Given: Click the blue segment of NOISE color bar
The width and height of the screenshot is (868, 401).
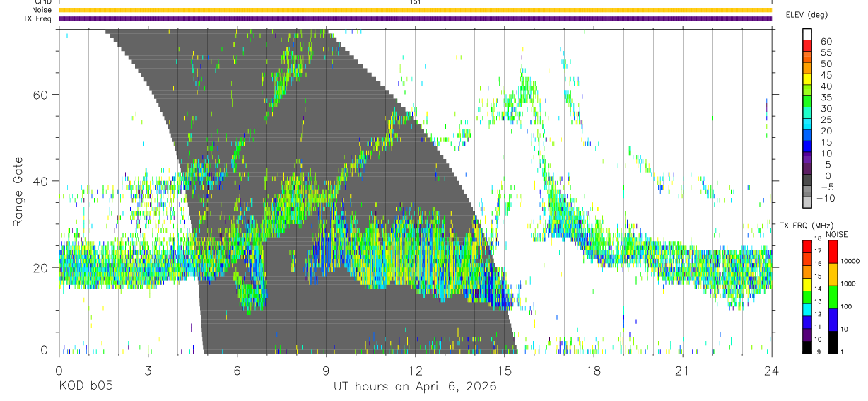Looking at the screenshot, I should (833, 319).
